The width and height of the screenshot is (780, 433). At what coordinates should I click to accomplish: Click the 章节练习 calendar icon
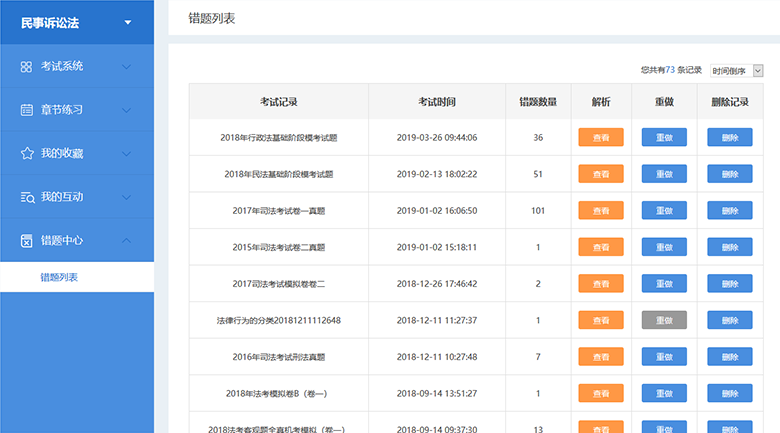[27, 109]
